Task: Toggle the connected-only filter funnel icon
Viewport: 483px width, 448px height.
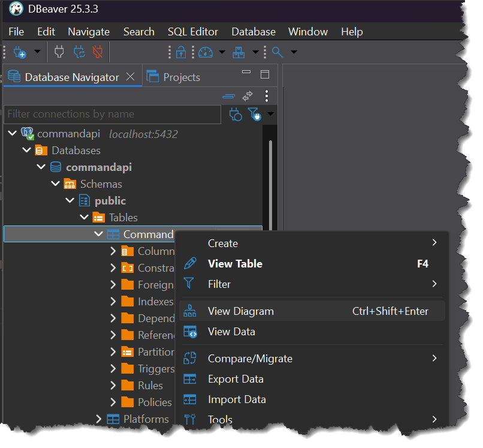Action: pyautogui.click(x=254, y=114)
